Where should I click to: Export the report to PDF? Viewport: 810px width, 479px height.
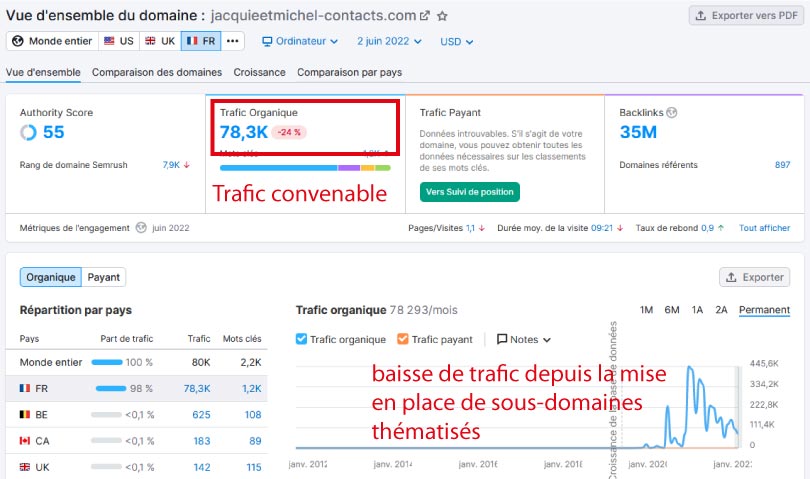coord(746,16)
